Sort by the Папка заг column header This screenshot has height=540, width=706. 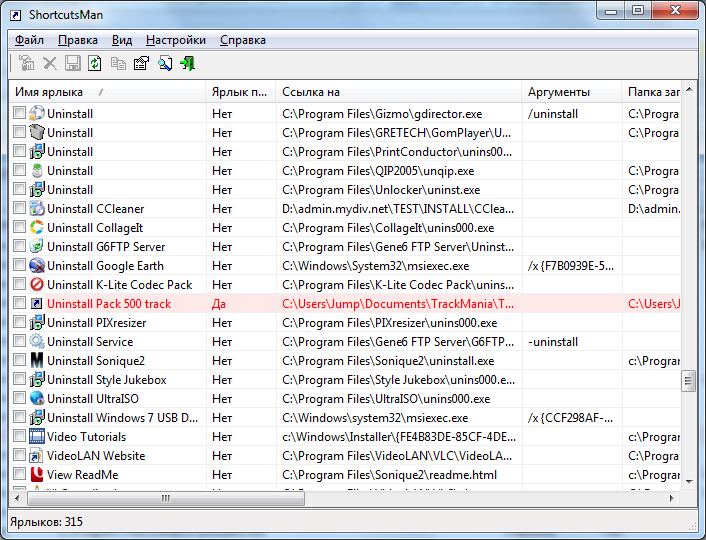pos(651,92)
